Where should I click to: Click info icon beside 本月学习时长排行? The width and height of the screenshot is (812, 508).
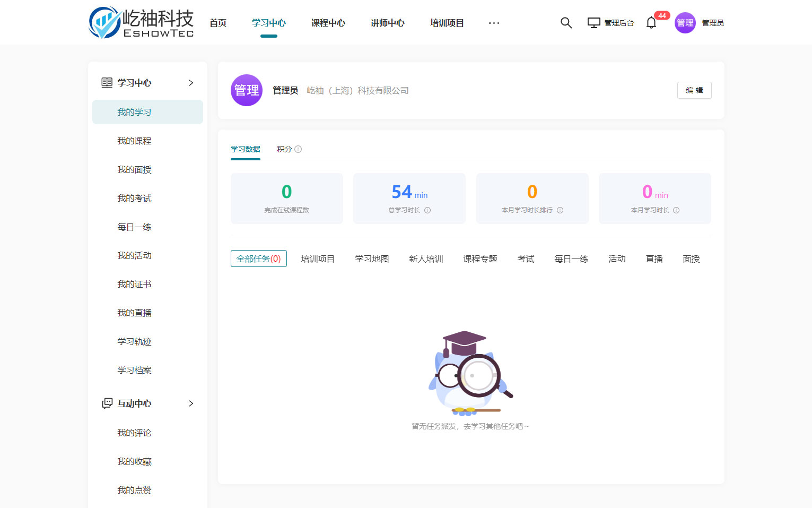560,210
